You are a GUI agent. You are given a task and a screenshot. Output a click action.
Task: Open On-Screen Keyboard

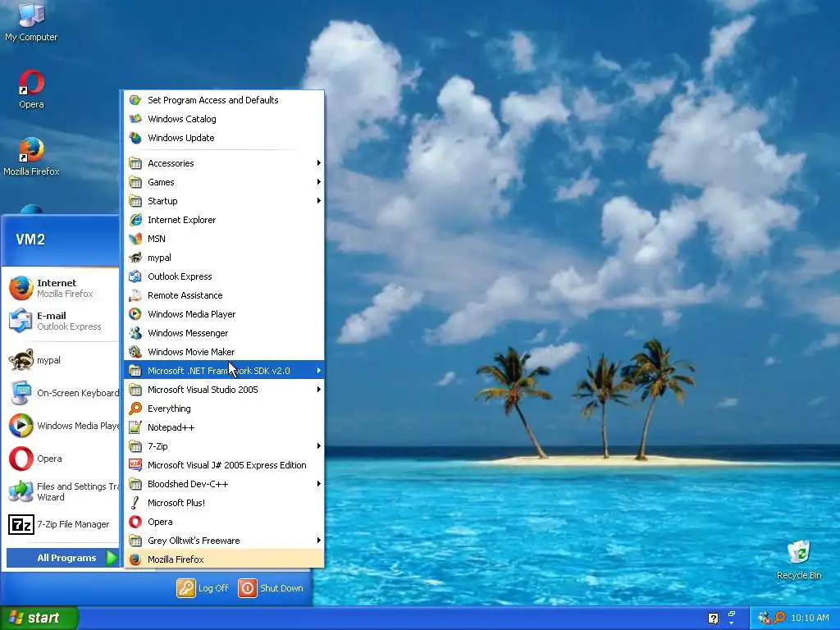tap(62, 393)
